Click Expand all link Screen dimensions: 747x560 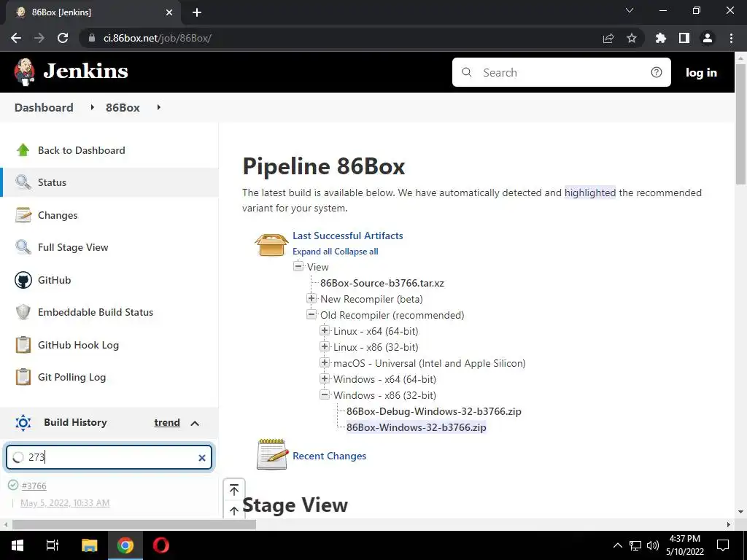[x=312, y=252]
